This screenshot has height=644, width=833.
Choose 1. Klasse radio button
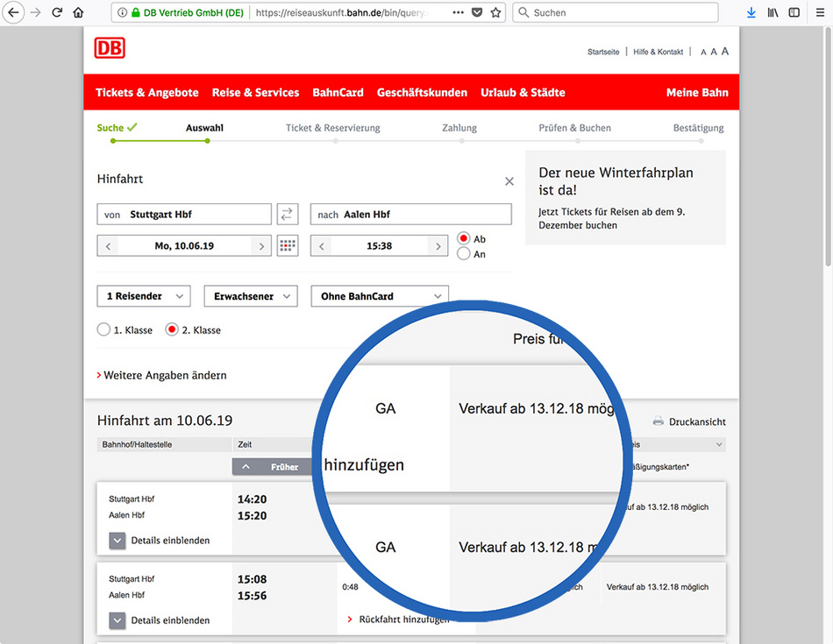103,329
